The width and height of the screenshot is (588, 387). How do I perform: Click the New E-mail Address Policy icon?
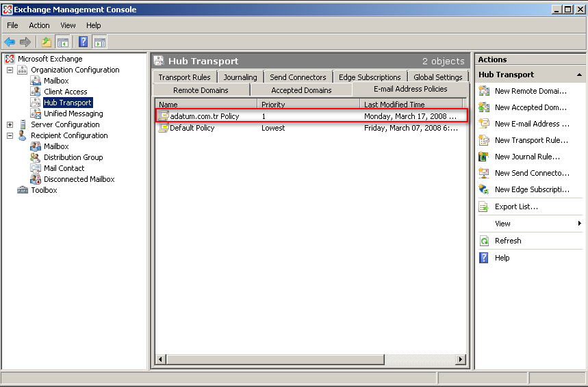coord(484,124)
